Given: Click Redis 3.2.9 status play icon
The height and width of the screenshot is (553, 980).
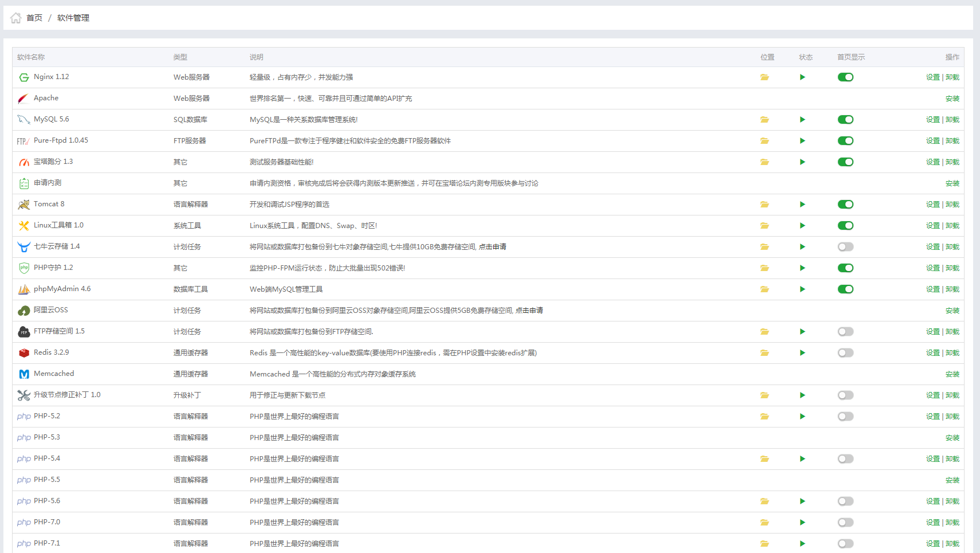Looking at the screenshot, I should pos(802,353).
